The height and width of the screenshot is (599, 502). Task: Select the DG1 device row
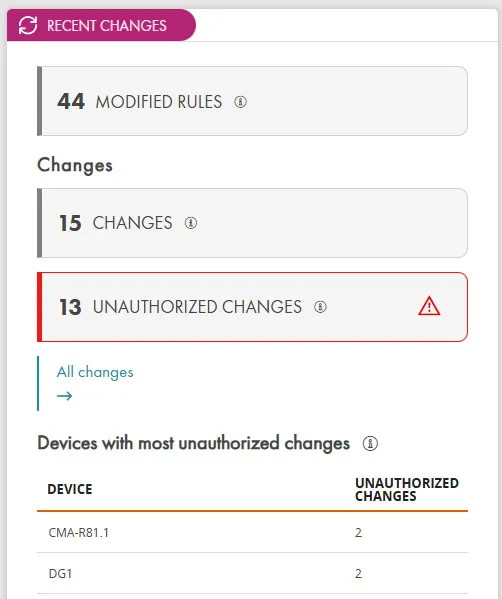(x=252, y=573)
